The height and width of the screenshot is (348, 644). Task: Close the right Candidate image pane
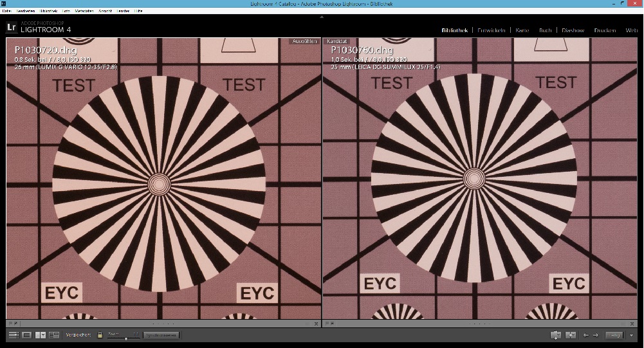point(632,324)
